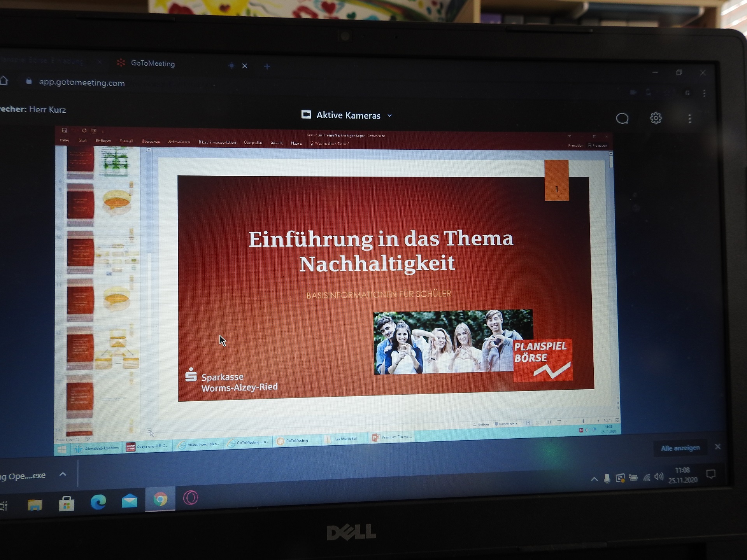Click the PowerPoint item in shared taskbar
The image size is (747, 560).
click(392, 437)
